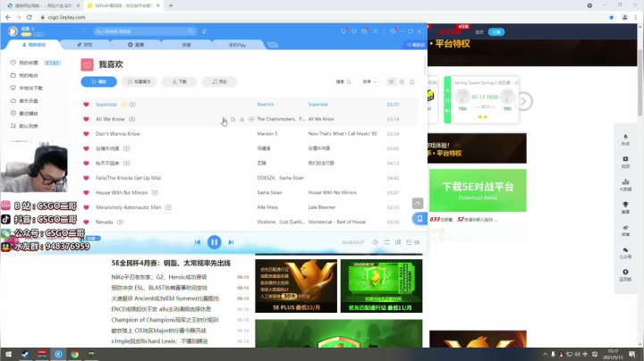Open the Live tab
The image size is (644, 361).
[136, 45]
